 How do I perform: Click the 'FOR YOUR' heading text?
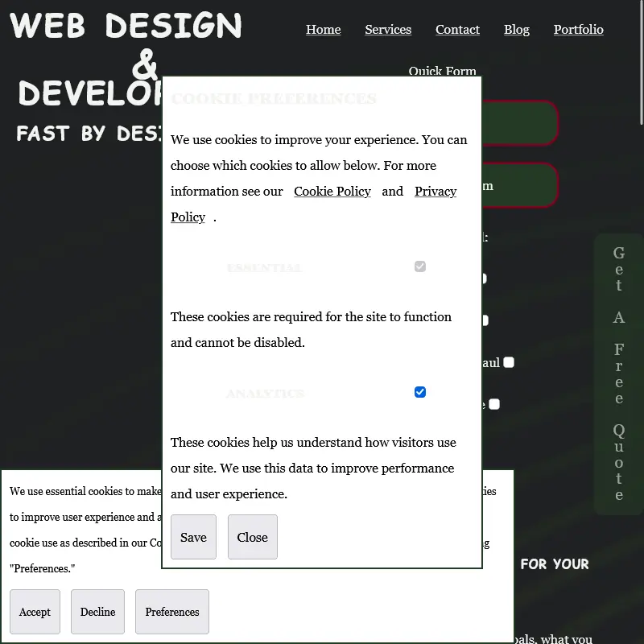point(555,564)
